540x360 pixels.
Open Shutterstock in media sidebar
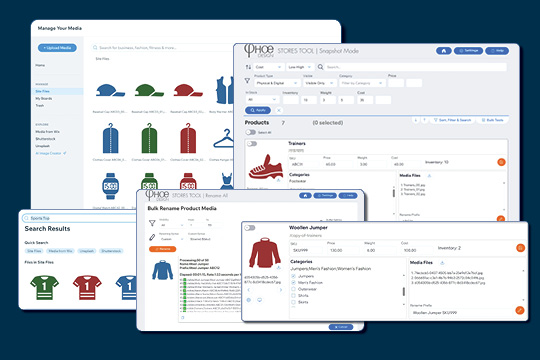[x=45, y=139]
